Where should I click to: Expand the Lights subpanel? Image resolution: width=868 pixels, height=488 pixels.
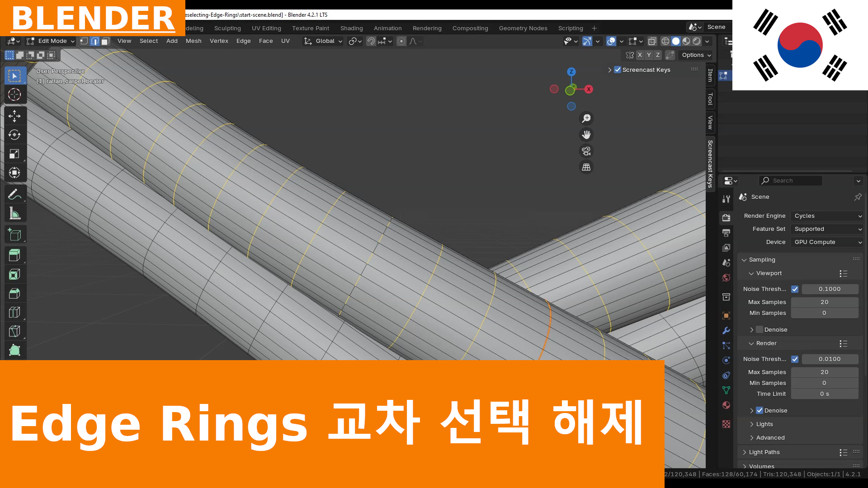pos(764,424)
